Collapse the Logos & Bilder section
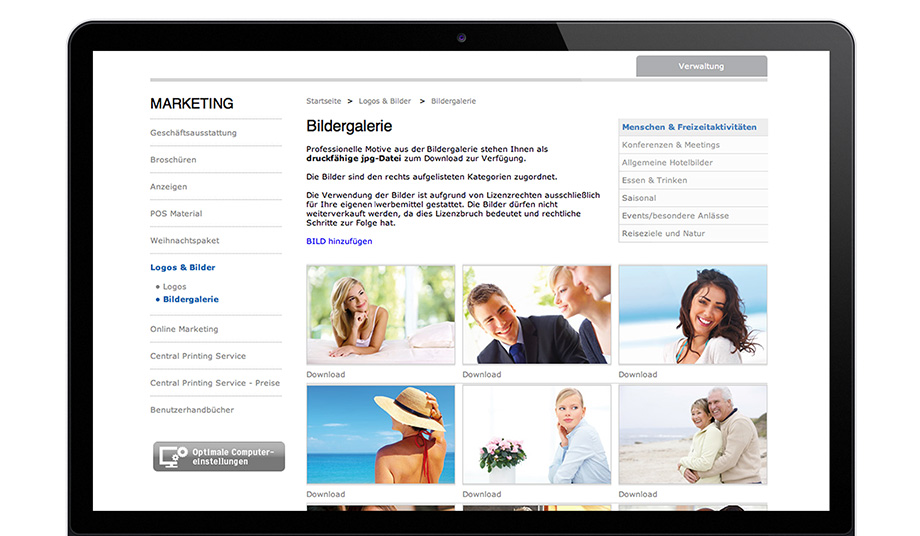920x536 pixels. click(182, 268)
